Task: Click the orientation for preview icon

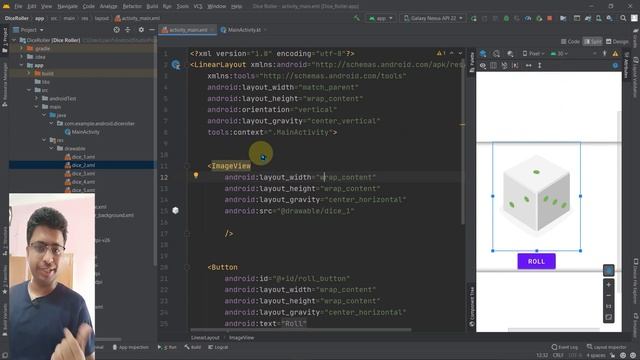Action: click(497, 53)
